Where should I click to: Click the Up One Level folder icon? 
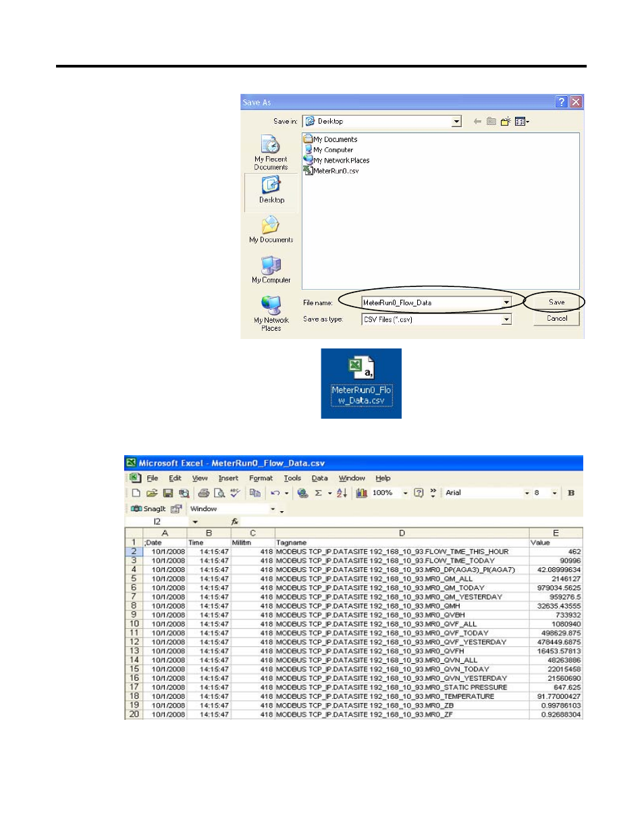(491, 122)
